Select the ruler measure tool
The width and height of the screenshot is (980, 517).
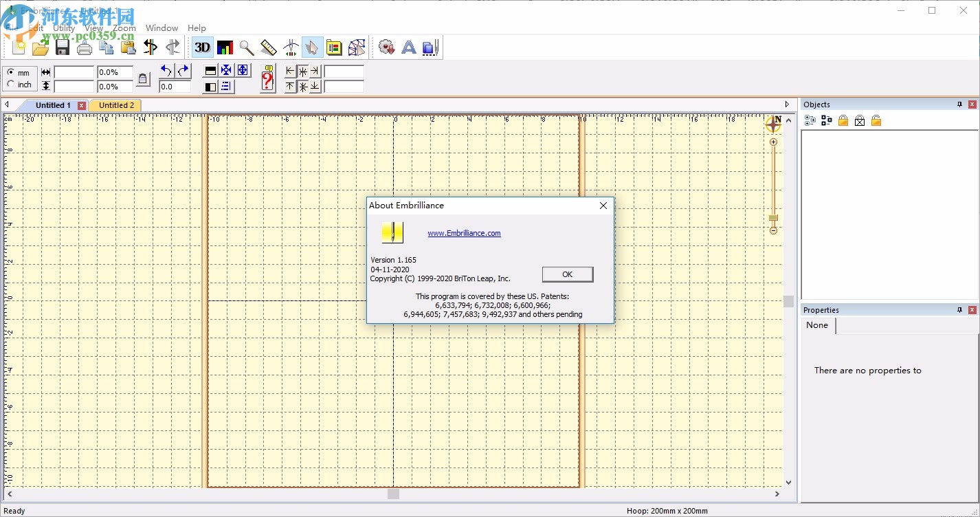269,47
